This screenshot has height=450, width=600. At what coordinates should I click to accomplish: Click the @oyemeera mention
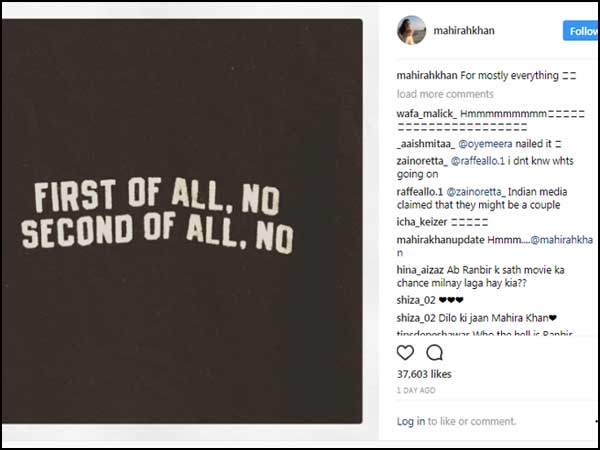coord(487,144)
